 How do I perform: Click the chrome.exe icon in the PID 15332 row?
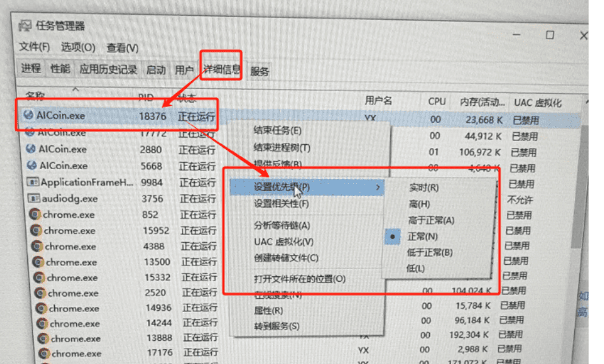pyautogui.click(x=40, y=278)
